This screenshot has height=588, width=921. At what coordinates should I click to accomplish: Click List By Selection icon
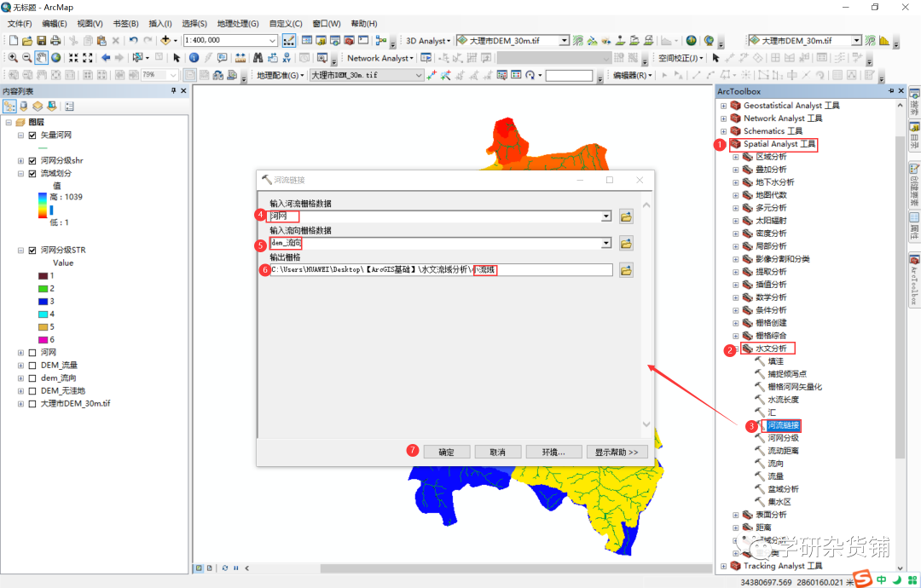click(x=52, y=107)
